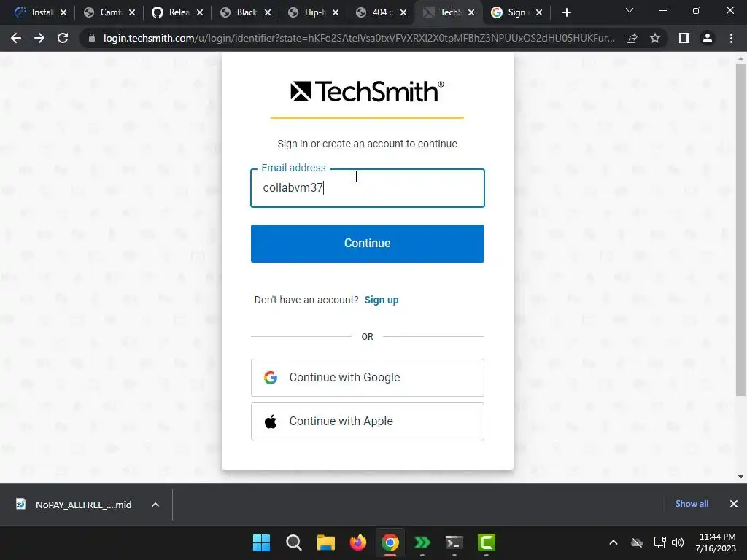Open the Windows Start menu
Image resolution: width=747 pixels, height=560 pixels.
click(261, 542)
